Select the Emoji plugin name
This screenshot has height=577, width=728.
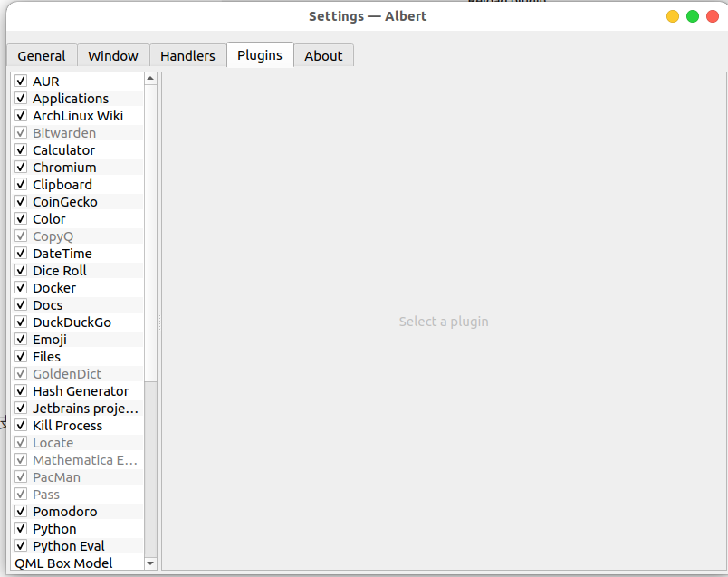coord(50,339)
